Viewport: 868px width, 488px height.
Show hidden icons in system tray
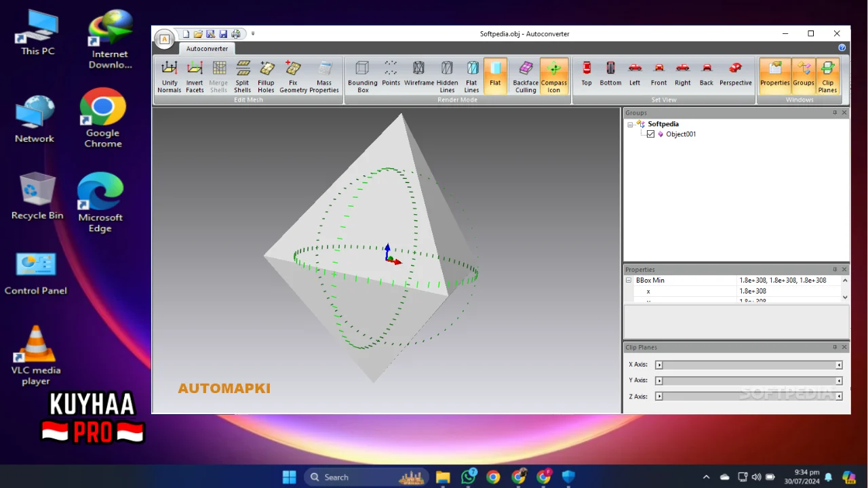[706, 477]
